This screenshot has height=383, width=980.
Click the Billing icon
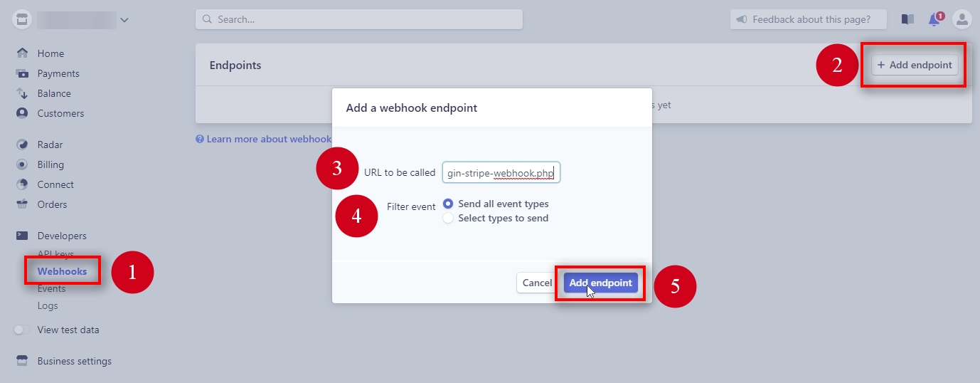click(22, 164)
